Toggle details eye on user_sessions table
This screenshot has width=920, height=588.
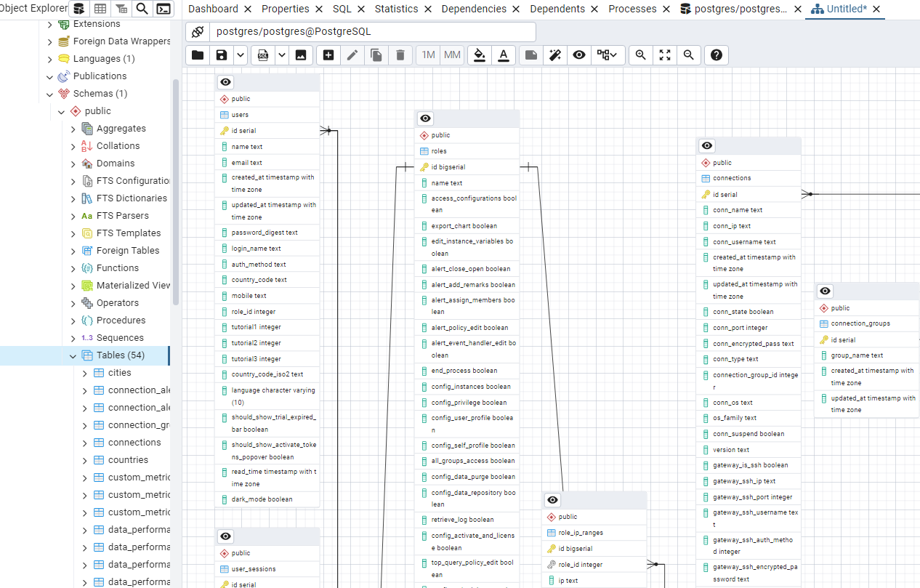point(226,536)
